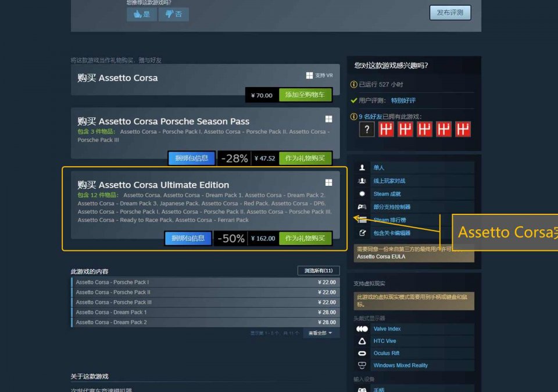The height and width of the screenshot is (392, 558).
Task: Click the online PvP players icon
Action: 362,181
